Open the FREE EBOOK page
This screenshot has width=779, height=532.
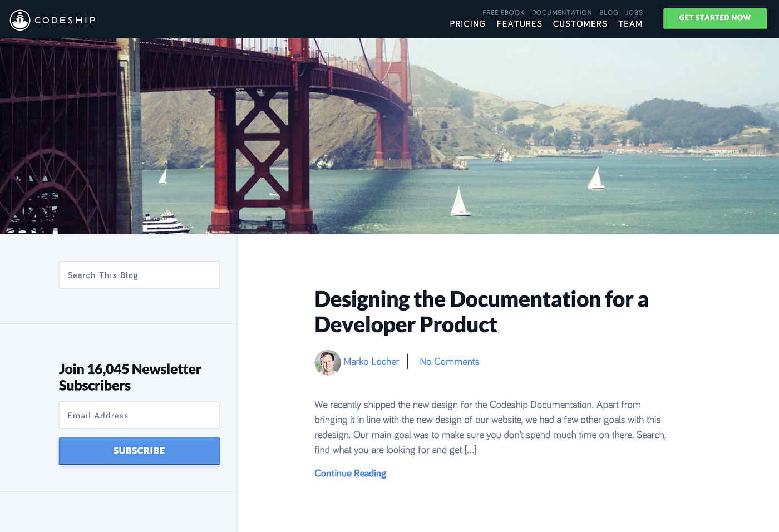pyautogui.click(x=504, y=12)
